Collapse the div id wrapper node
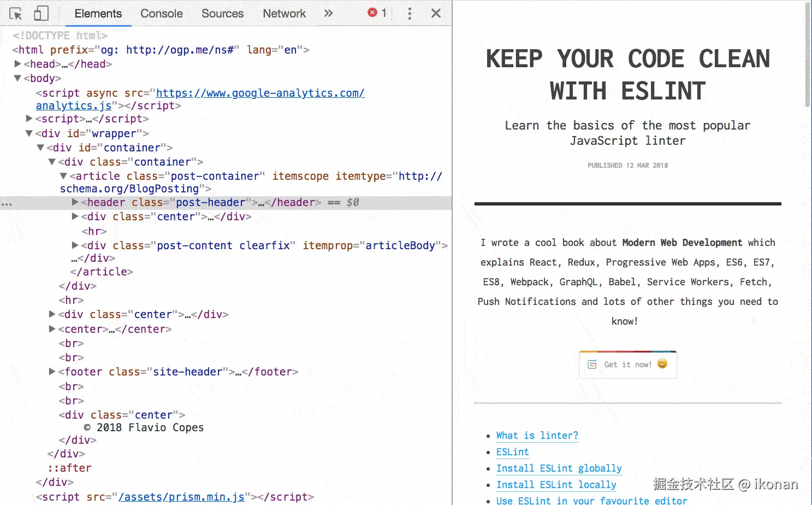This screenshot has height=505, width=812. (29, 133)
